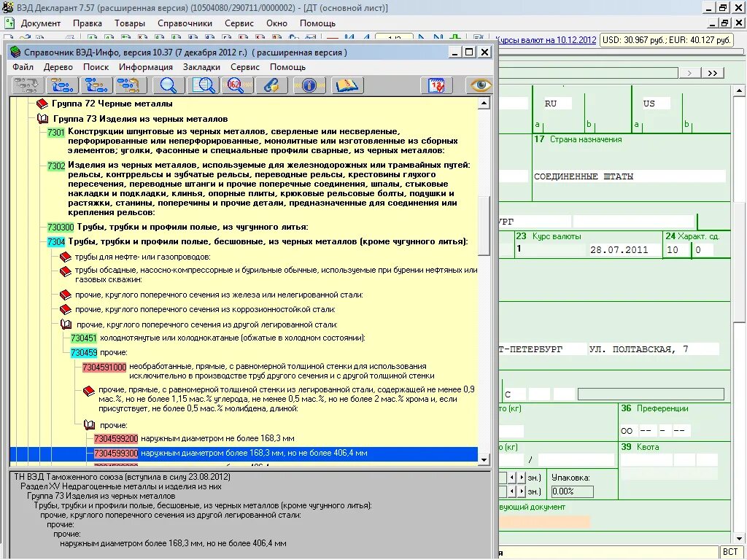
Task: Select code 7304591000 необработанные, прямые
Action: [104, 367]
